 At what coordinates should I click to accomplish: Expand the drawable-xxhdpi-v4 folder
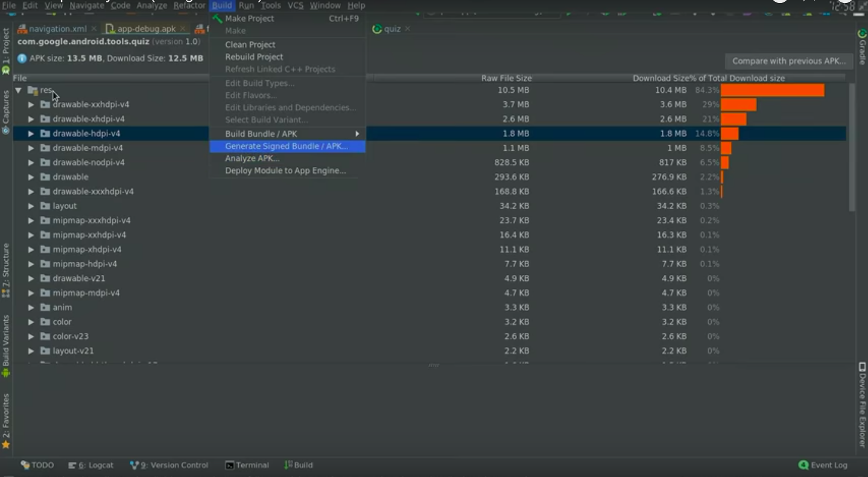pos(31,105)
